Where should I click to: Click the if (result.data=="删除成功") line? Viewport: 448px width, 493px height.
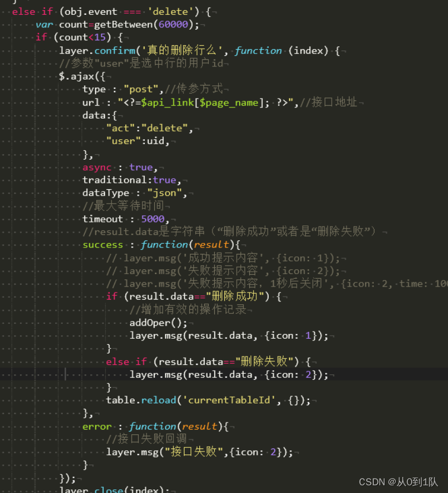click(x=193, y=297)
